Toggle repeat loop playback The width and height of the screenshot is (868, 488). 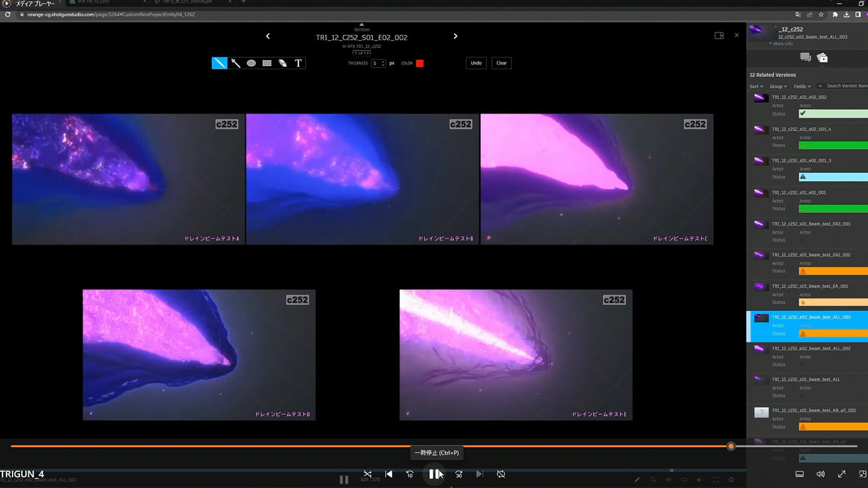(x=501, y=474)
